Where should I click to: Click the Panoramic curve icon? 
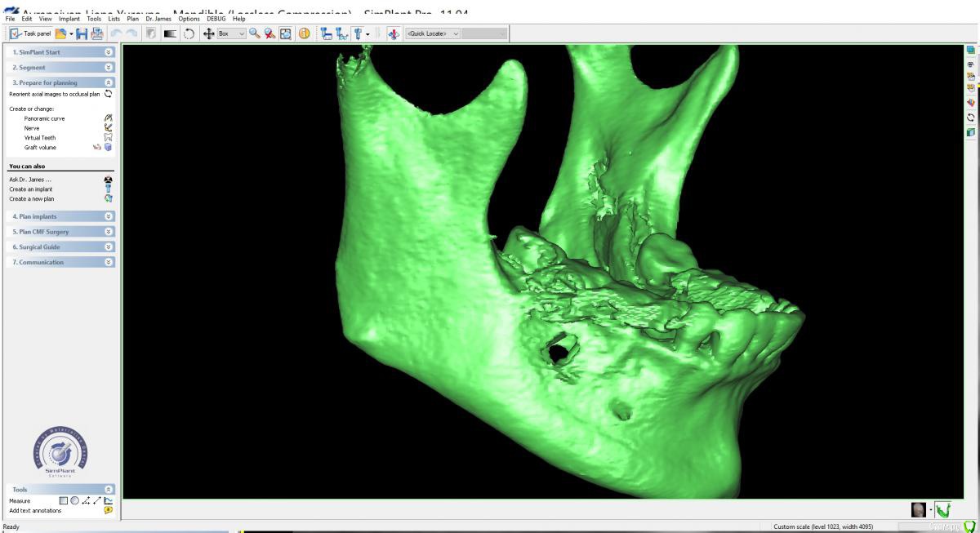pos(108,118)
